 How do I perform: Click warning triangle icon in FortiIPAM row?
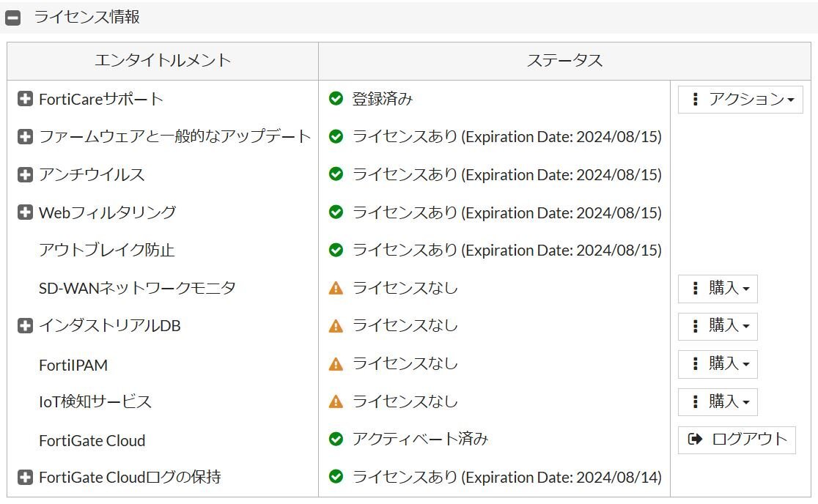pyautogui.click(x=336, y=364)
